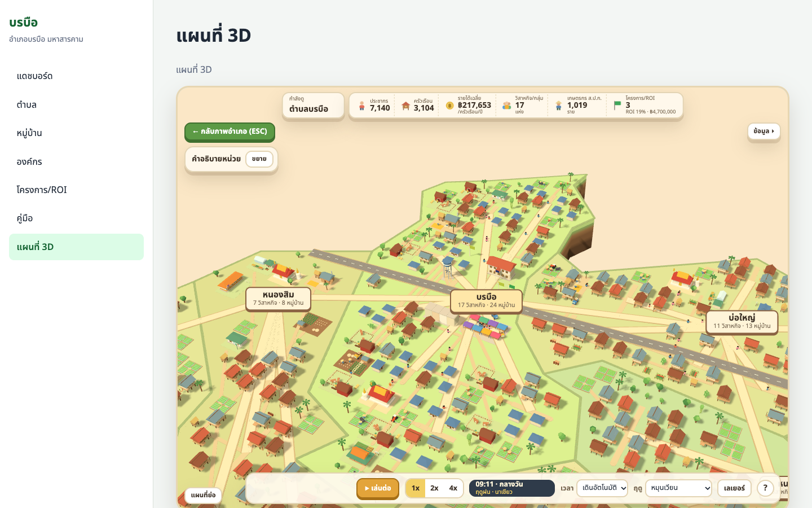Click the บรบือ app title link
812x508 pixels.
(x=24, y=23)
